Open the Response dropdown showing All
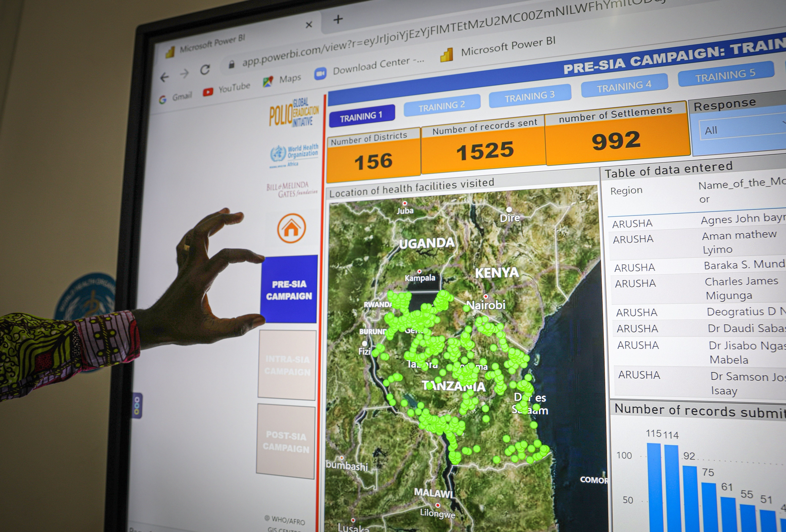 coord(742,129)
